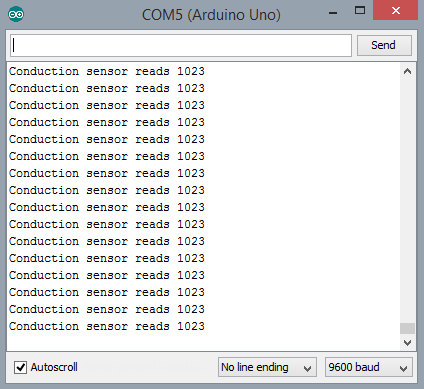Image resolution: width=424 pixels, height=389 pixels.
Task: Click the first Conduction sensor reads line
Action: tap(107, 71)
